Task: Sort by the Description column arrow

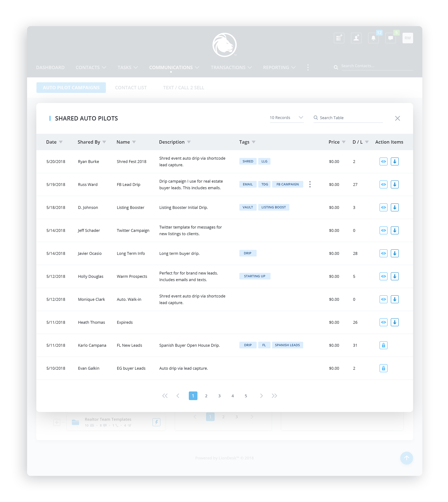Action: [x=189, y=142]
